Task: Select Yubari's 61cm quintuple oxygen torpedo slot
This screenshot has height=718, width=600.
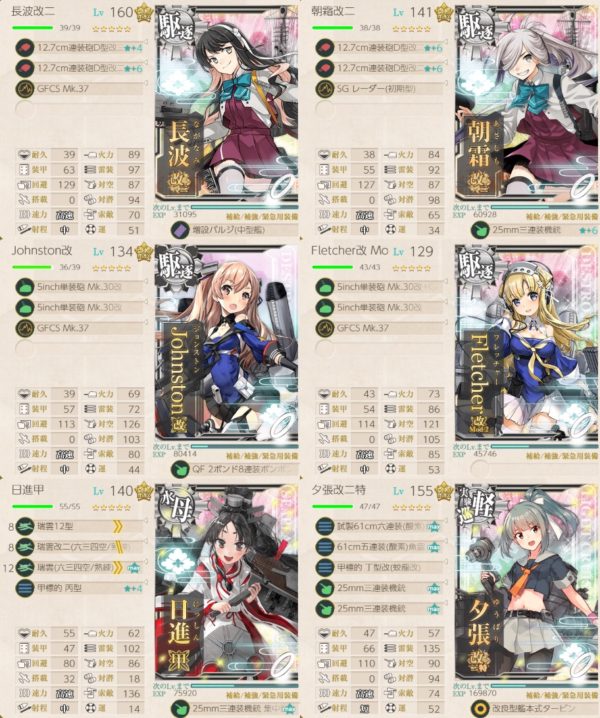Action: tap(379, 547)
